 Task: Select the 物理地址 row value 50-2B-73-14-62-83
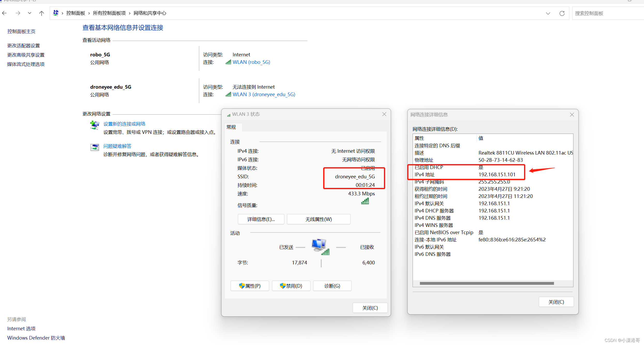501,160
